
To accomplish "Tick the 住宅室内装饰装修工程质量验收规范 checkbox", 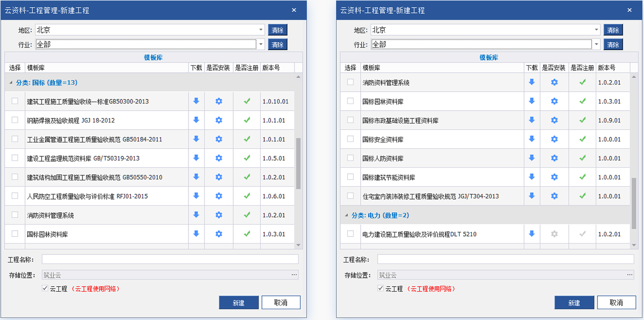I will pos(350,196).
